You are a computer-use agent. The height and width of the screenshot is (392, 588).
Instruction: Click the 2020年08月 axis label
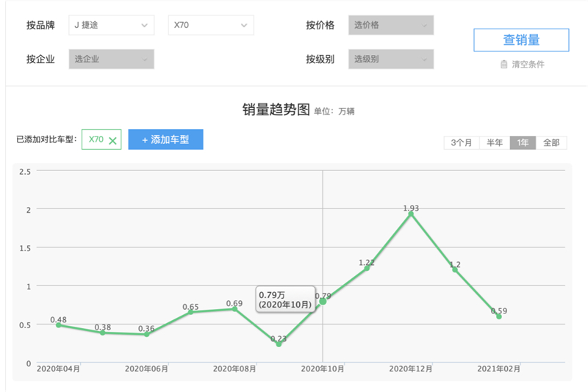pos(234,369)
